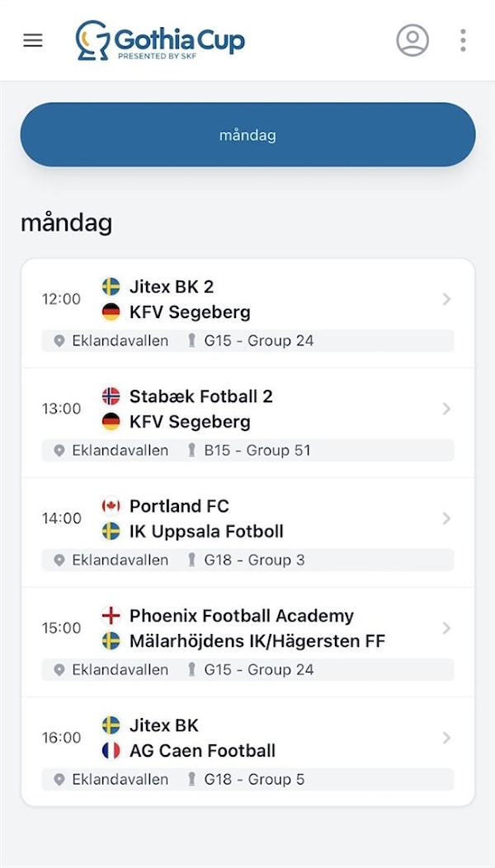Select the G18 - Group 5 label
The height and width of the screenshot is (868, 495).
tap(254, 780)
